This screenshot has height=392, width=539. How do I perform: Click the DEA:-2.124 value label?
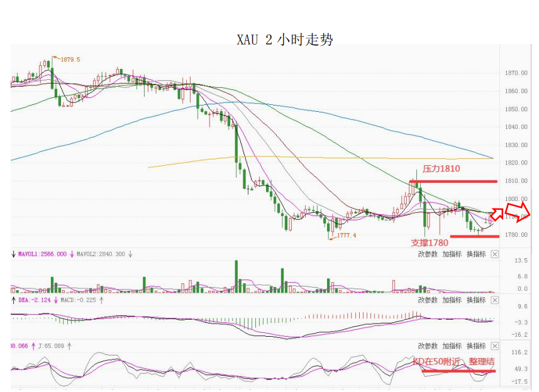point(35,300)
